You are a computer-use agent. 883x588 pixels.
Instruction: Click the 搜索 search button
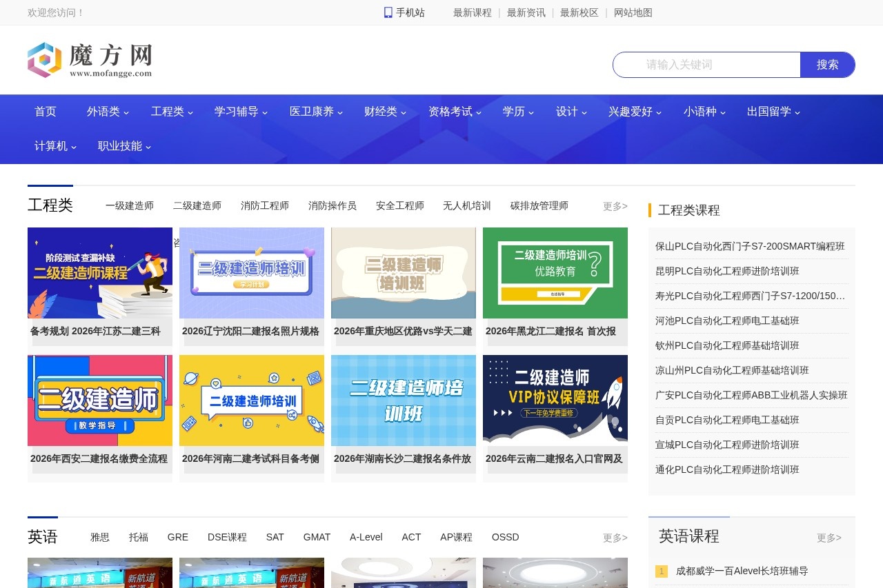827,64
